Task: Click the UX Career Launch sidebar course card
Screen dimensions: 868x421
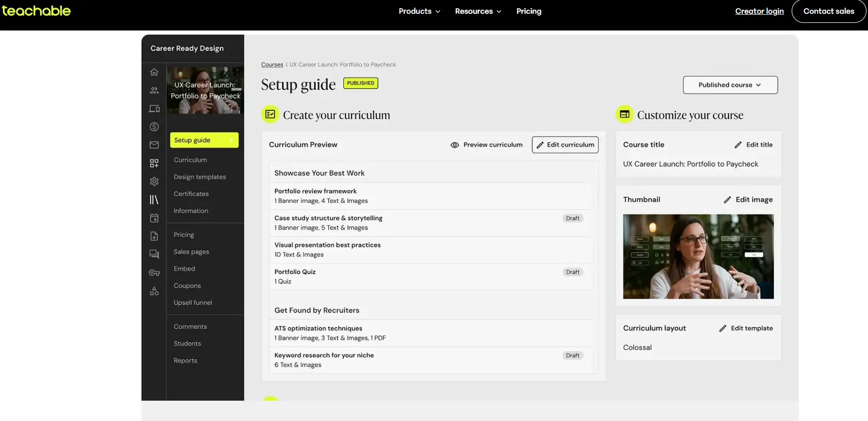Action: (x=206, y=91)
